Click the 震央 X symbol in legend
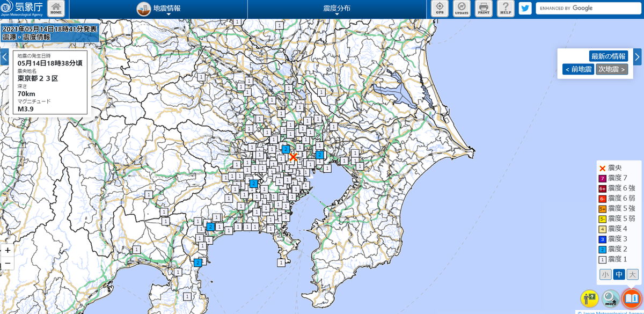This screenshot has width=644, height=314. pos(603,168)
